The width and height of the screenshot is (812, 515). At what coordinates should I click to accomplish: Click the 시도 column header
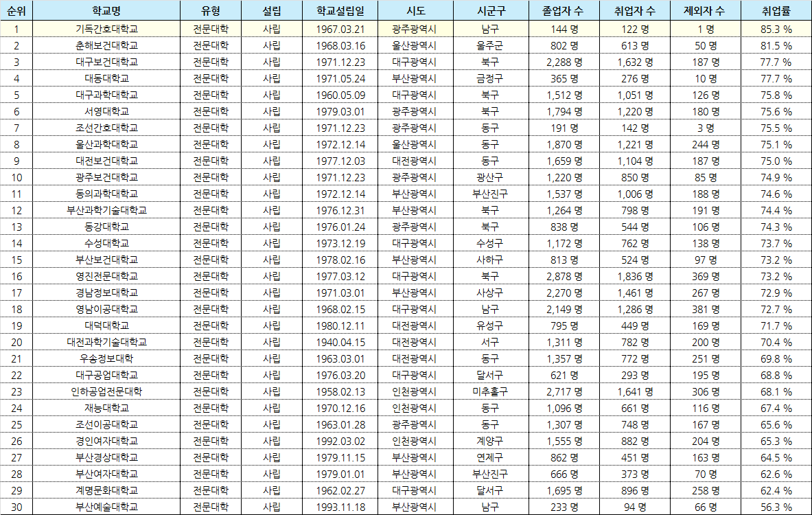click(416, 10)
